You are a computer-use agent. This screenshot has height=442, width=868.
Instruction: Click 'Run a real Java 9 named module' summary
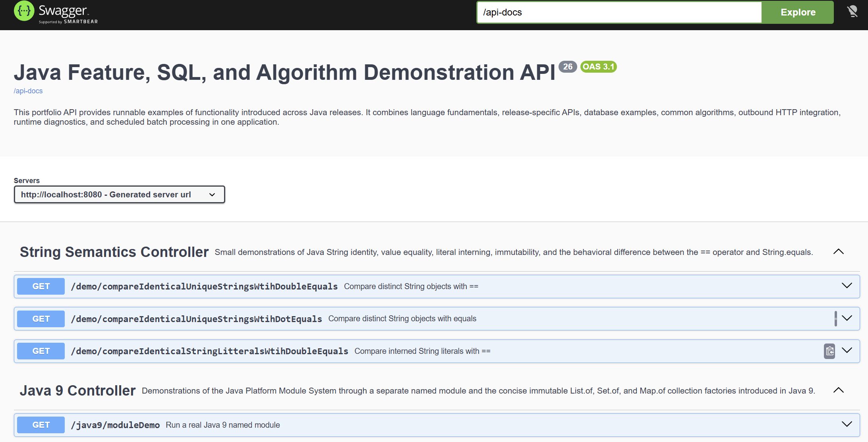[223, 425]
